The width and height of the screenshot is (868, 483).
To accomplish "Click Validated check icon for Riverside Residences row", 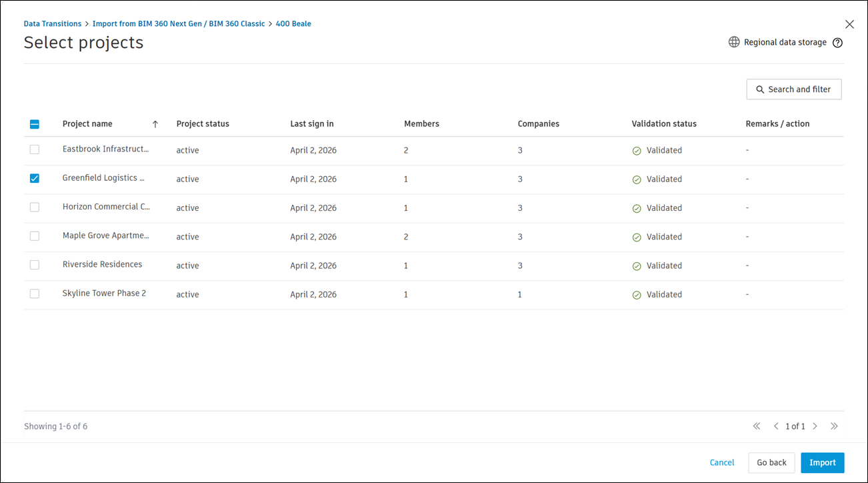I will [637, 266].
